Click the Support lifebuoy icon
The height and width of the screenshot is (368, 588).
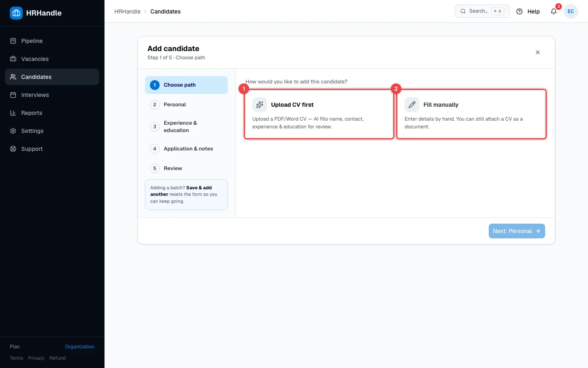[x=13, y=149]
